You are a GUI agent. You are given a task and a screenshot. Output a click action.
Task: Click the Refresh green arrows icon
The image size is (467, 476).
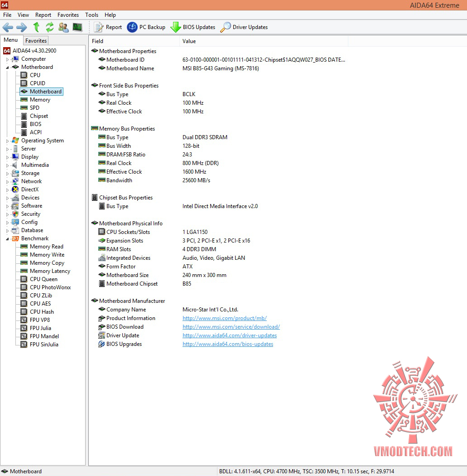coord(50,27)
